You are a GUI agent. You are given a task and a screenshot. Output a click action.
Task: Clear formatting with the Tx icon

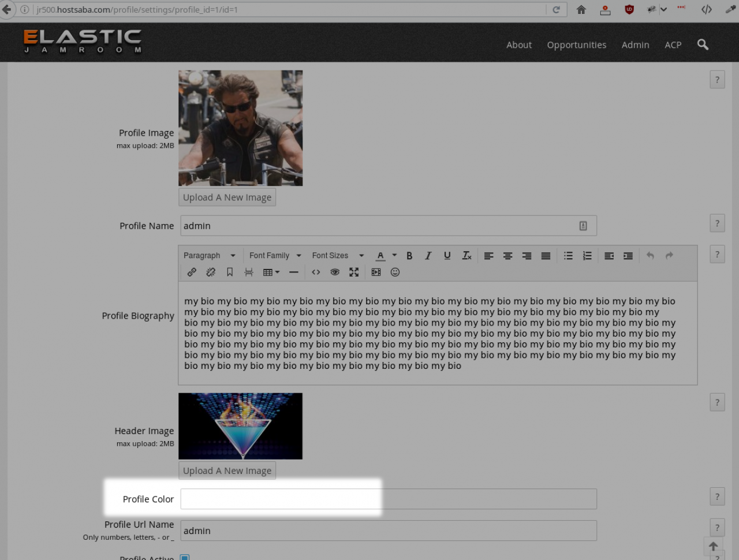click(x=466, y=256)
